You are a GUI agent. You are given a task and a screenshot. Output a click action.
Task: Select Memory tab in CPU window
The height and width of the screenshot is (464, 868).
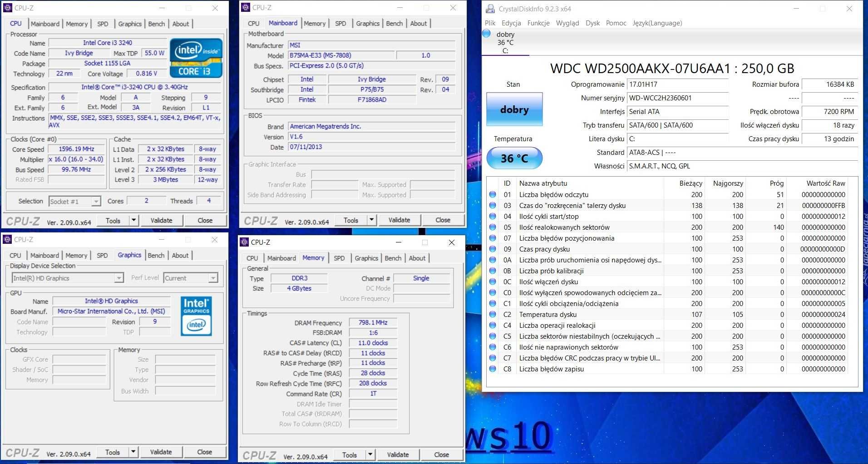tap(77, 24)
